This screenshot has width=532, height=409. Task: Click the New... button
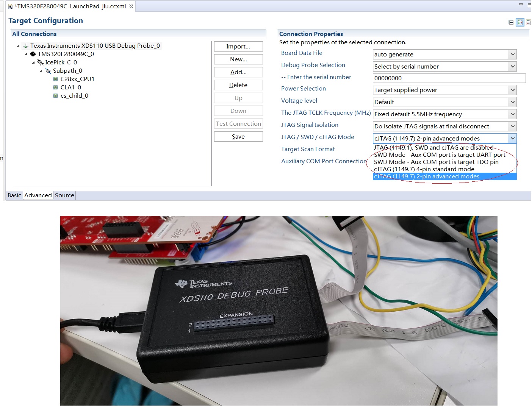coord(238,59)
